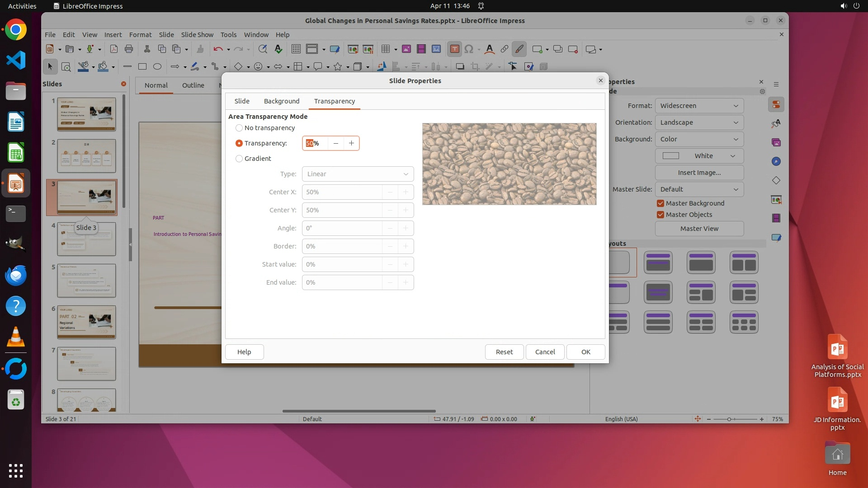
Task: Open the Slide Show menu
Action: pos(197,35)
